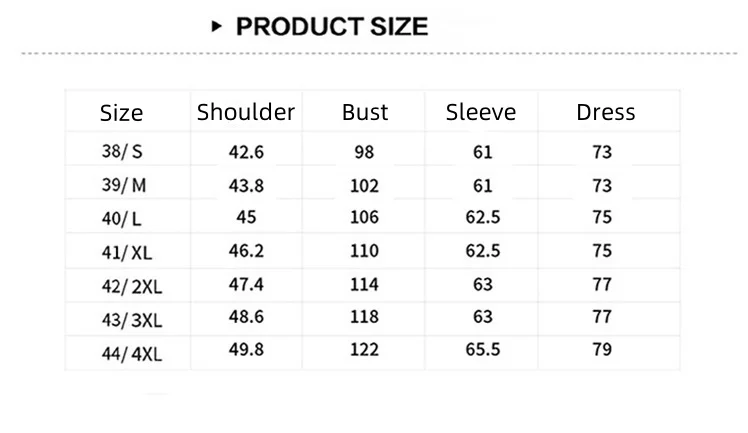
Task: Click bust value 98
Action: (x=364, y=152)
